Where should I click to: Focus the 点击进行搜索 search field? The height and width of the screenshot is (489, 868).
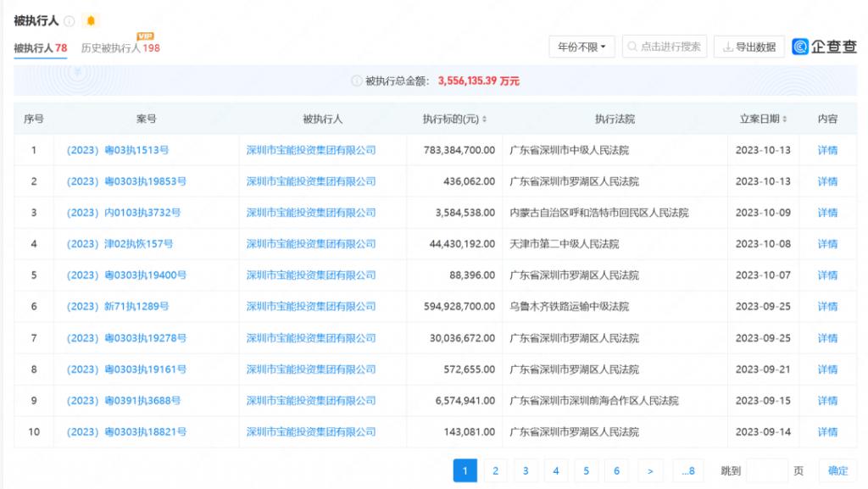point(665,47)
